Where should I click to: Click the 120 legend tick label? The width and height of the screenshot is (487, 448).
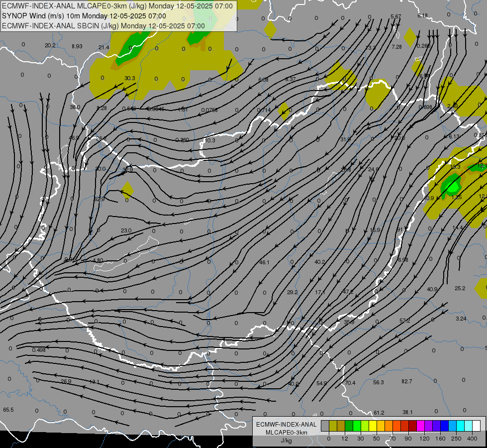click(x=424, y=439)
